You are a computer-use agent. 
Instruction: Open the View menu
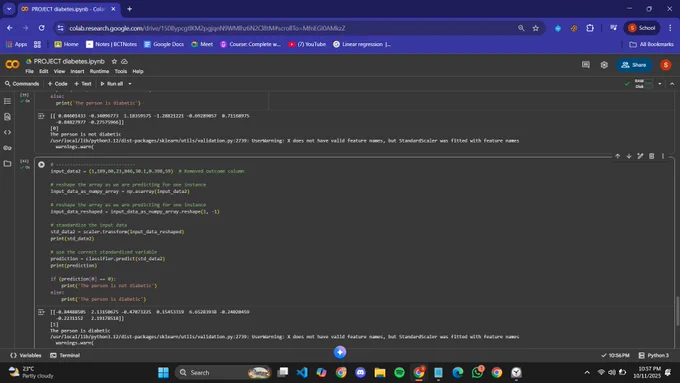59,72
